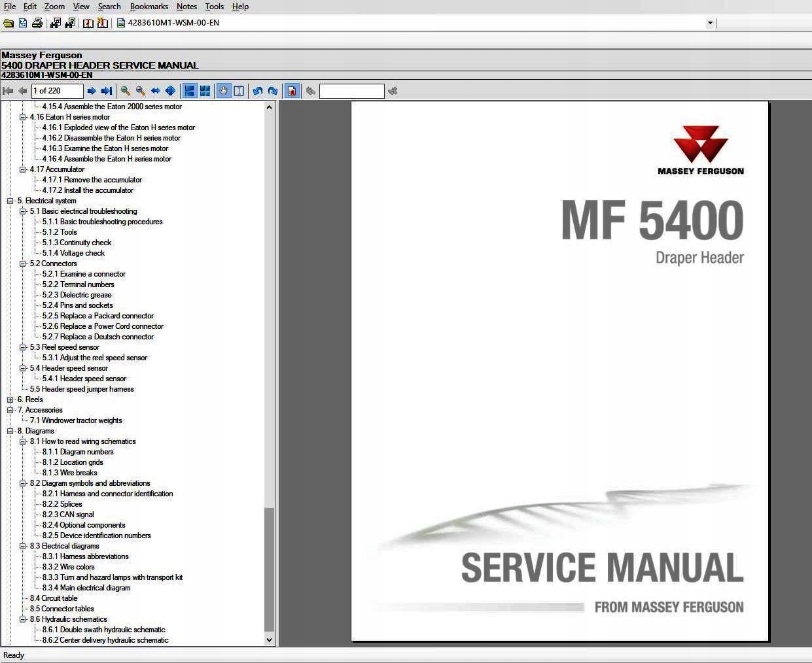Click the Zoom in magnifier icon
Screen dimensions: 812x663
pos(125,91)
